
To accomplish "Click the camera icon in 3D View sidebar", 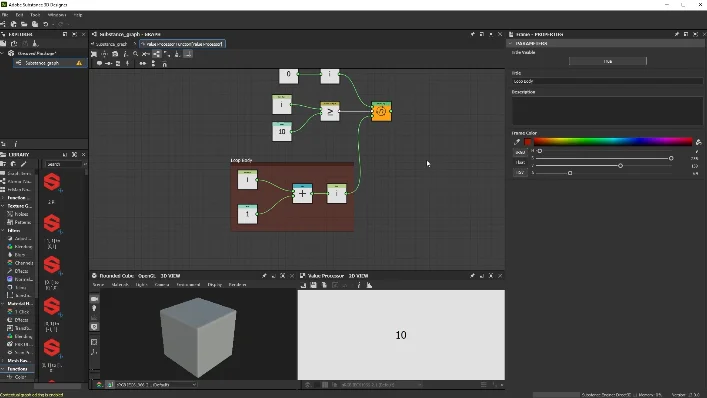I will click(x=94, y=299).
